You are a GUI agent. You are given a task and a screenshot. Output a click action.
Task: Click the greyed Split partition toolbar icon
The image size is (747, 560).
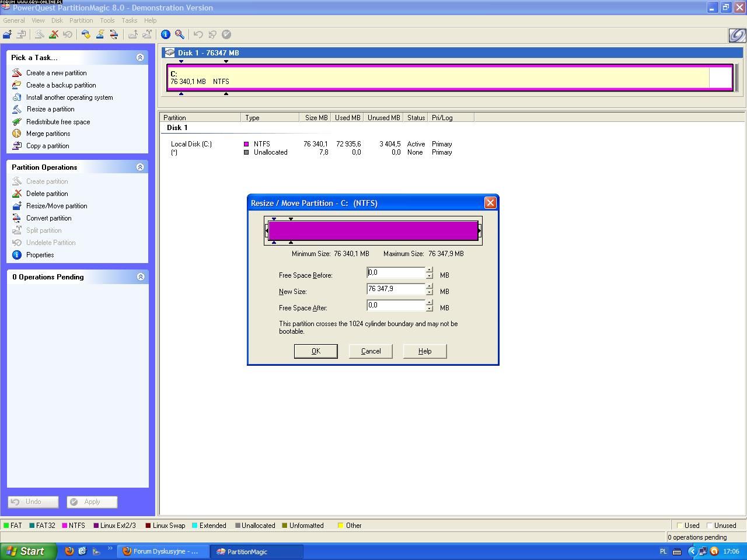click(147, 34)
